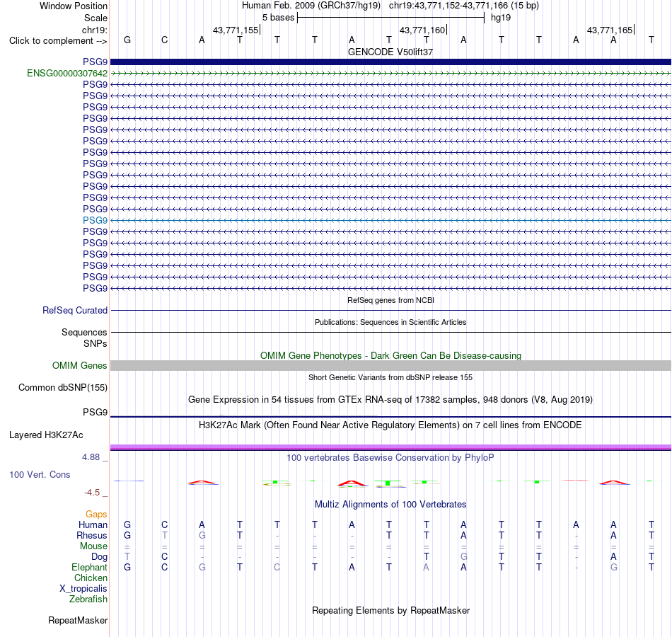Open the OMIM Gene Phenotypes track title

pyautogui.click(x=390, y=355)
